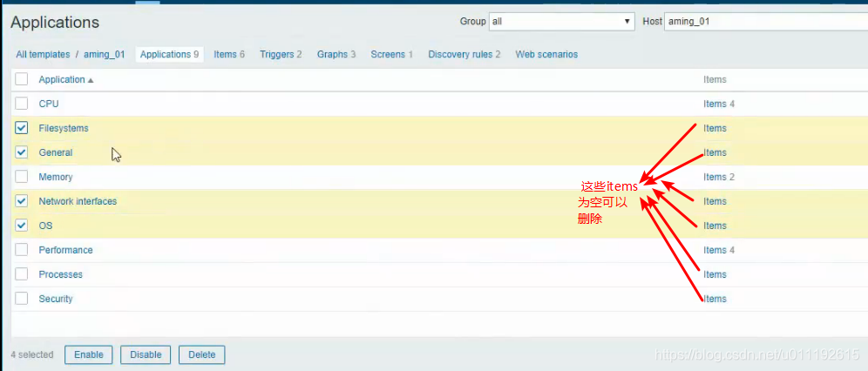This screenshot has width=868, height=371.
Task: Open the Performance application
Action: pyautogui.click(x=66, y=250)
